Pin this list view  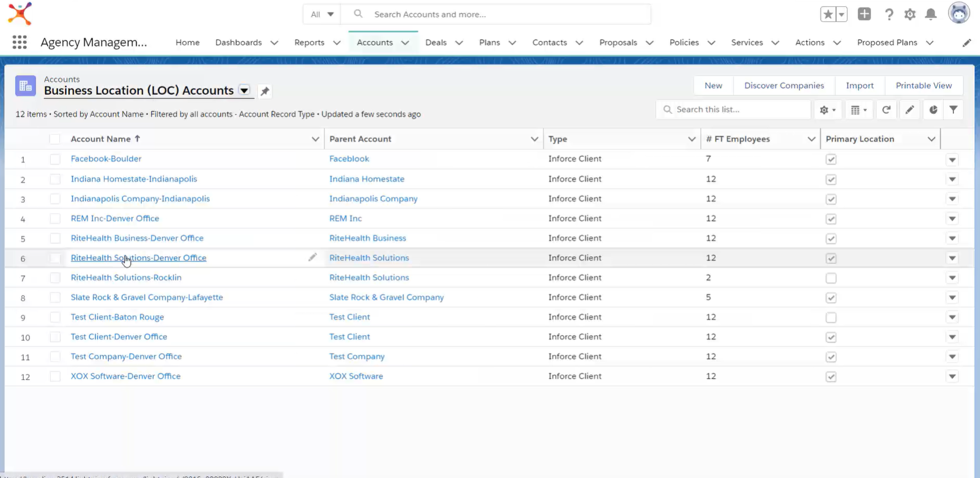click(x=264, y=91)
